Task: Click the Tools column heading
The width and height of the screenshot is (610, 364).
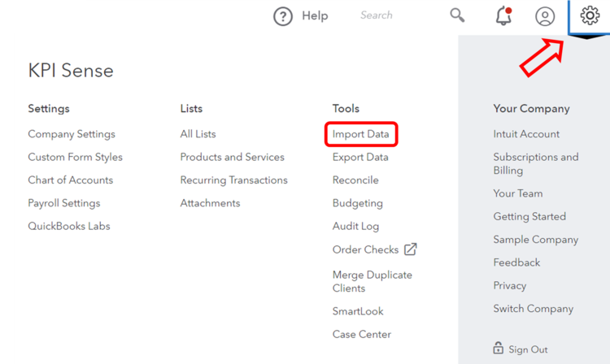Action: [346, 108]
